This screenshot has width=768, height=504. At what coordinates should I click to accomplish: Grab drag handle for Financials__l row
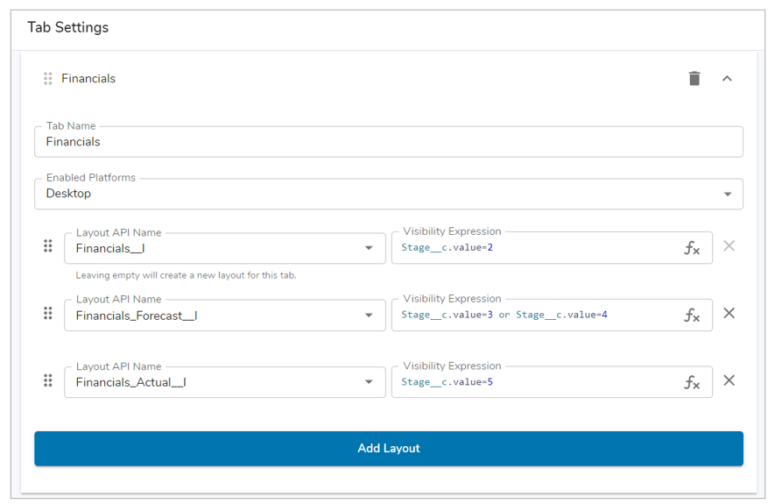point(48,246)
